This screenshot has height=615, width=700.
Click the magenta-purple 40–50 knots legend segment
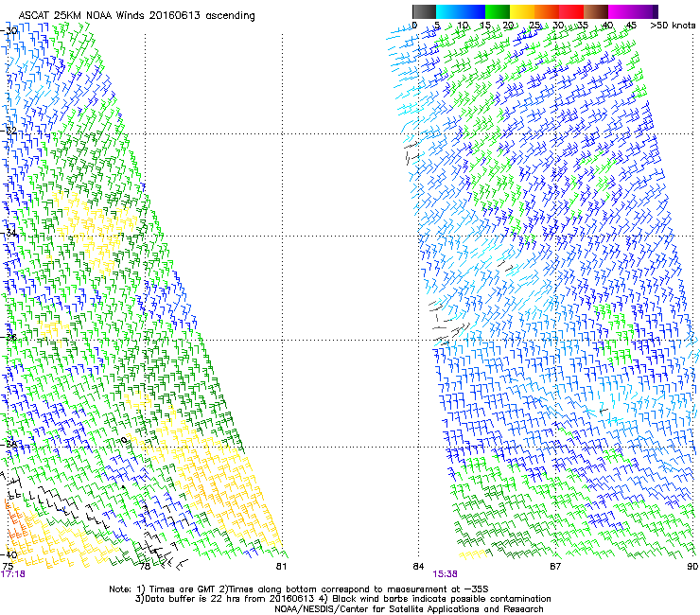pos(633,11)
